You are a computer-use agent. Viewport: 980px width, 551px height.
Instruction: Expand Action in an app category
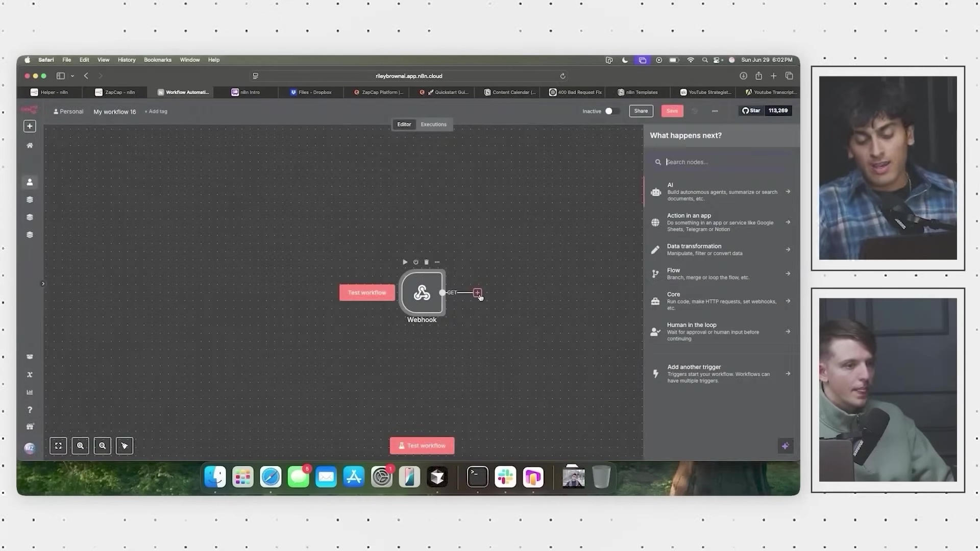[x=721, y=222]
